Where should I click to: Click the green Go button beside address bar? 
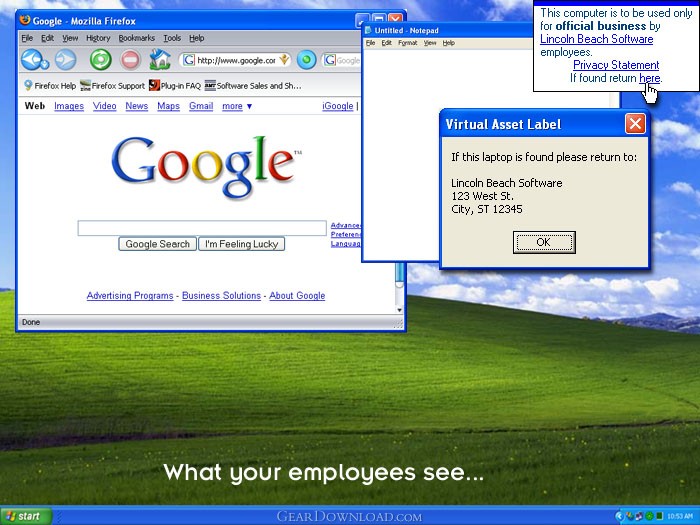click(x=307, y=60)
